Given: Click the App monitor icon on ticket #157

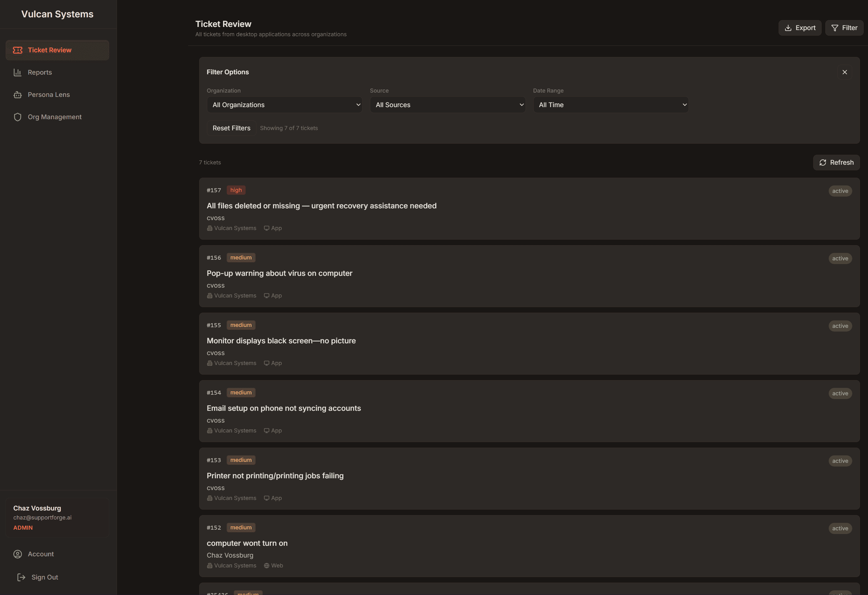Looking at the screenshot, I should (x=266, y=228).
